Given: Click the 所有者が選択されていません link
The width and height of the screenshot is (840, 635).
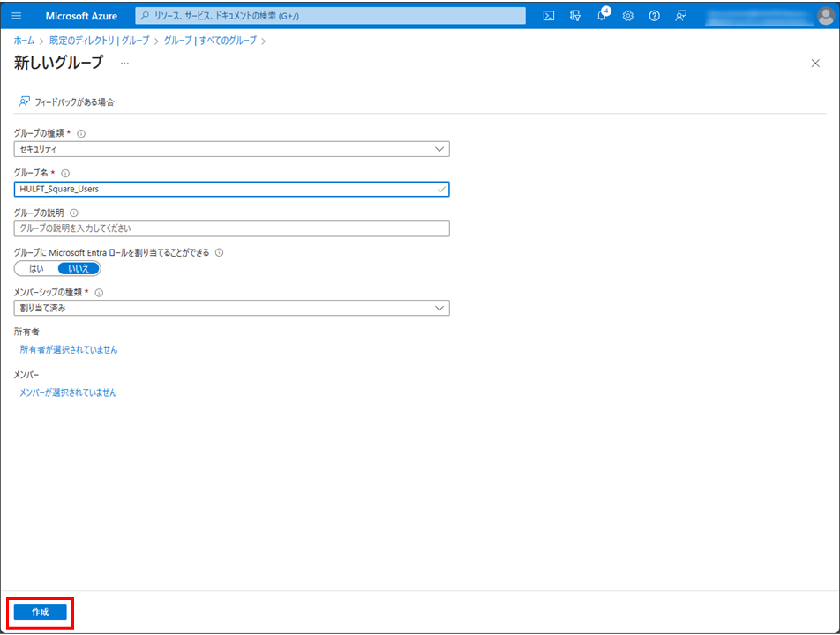Looking at the screenshot, I should pos(69,350).
